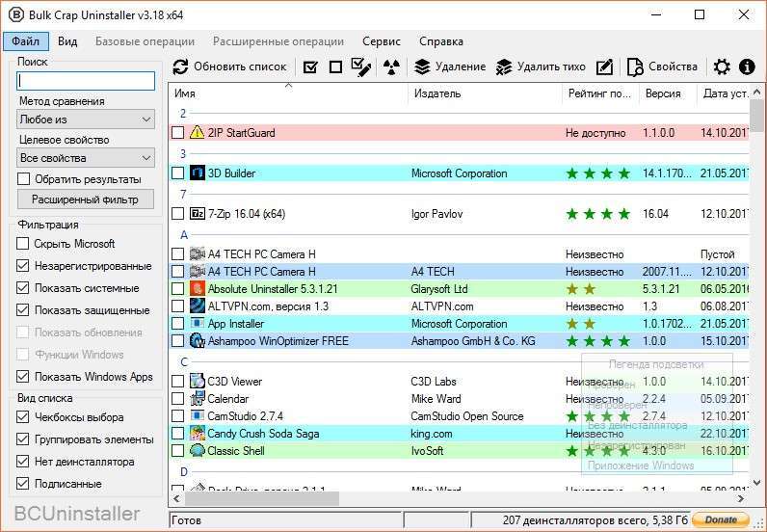This screenshot has height=532, width=767.
Task: Sort by Версия column header
Action: point(668,93)
